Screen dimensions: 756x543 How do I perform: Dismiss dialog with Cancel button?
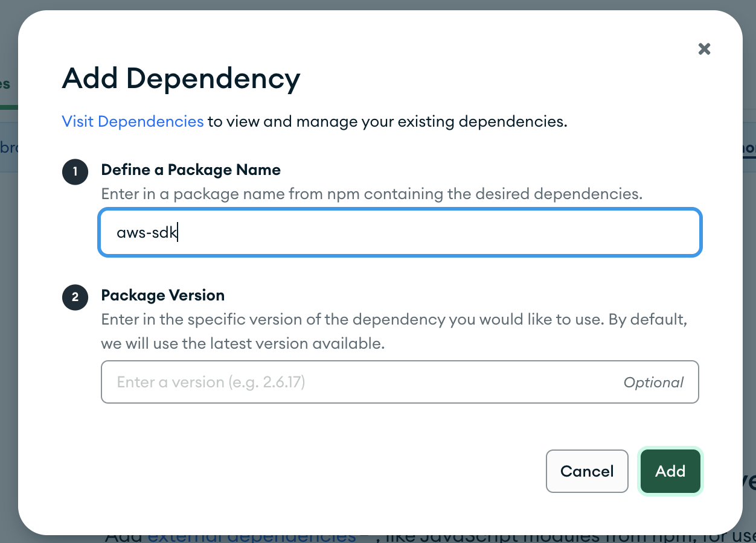click(587, 471)
